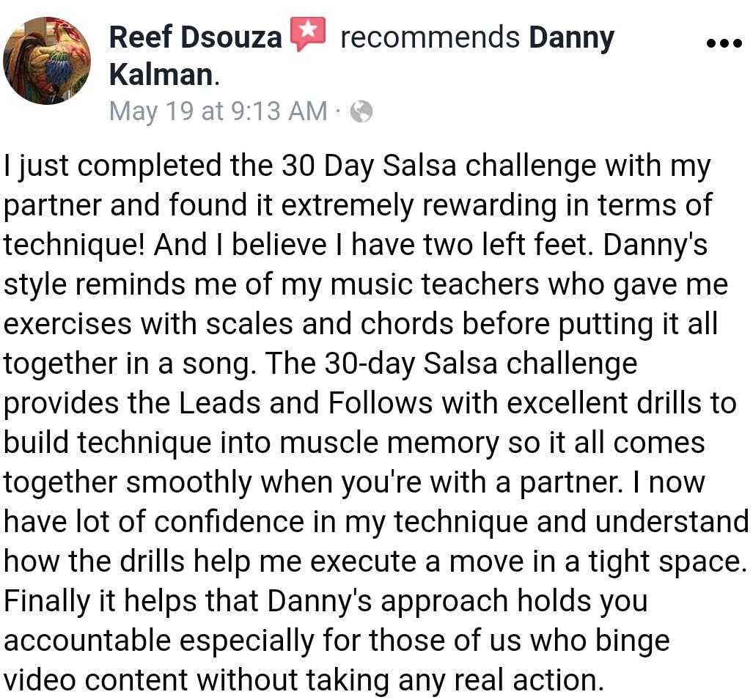Open the three-dot post options menu
The width and height of the screenshot is (753, 700).
(724, 44)
